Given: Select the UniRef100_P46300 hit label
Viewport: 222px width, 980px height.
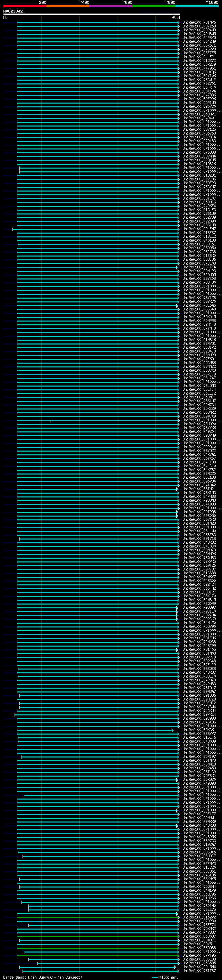Looking at the screenshot, I should pos(199,581).
